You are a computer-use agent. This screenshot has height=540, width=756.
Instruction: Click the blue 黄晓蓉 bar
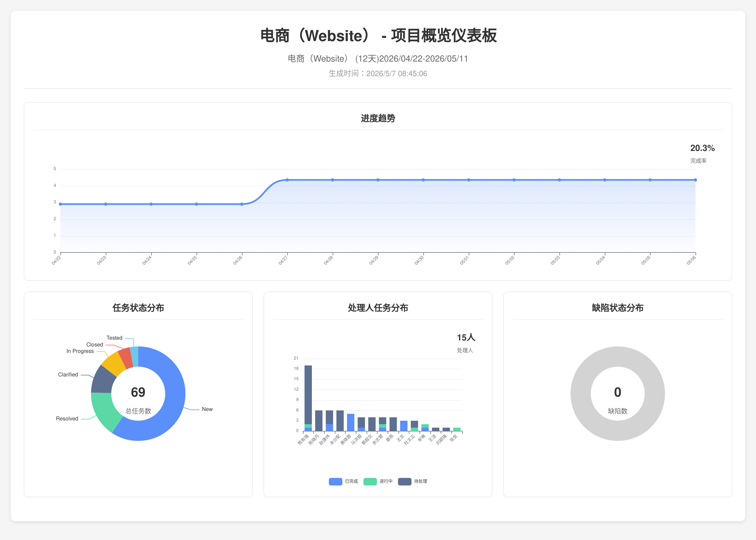coord(351,422)
